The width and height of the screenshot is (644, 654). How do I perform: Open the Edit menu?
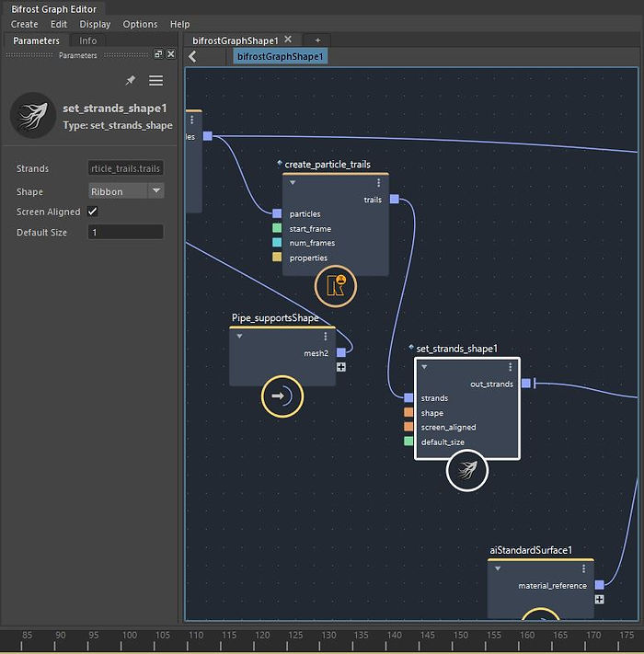click(x=59, y=24)
